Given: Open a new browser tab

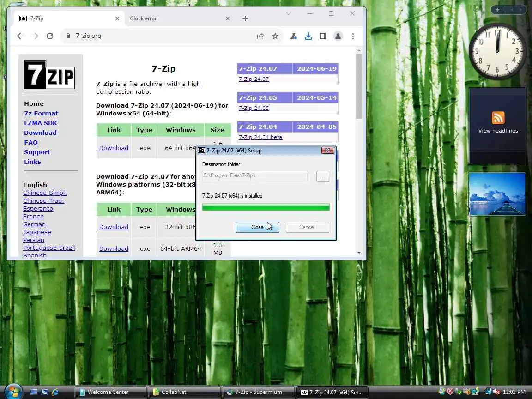Looking at the screenshot, I should click(x=245, y=18).
